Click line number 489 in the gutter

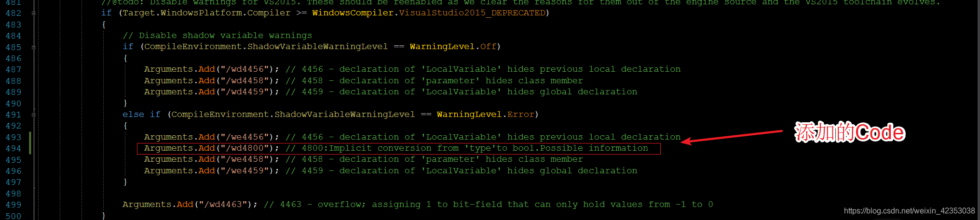[14, 92]
